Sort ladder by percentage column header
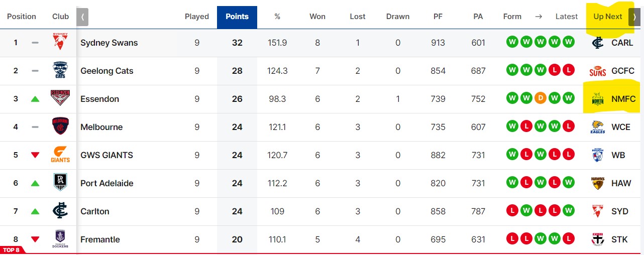This screenshot has height=255, width=644. click(277, 17)
